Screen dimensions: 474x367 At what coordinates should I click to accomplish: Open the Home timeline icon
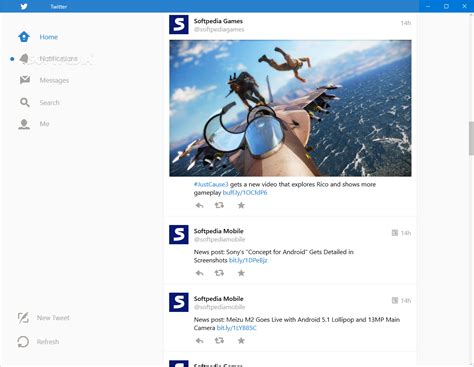(24, 37)
